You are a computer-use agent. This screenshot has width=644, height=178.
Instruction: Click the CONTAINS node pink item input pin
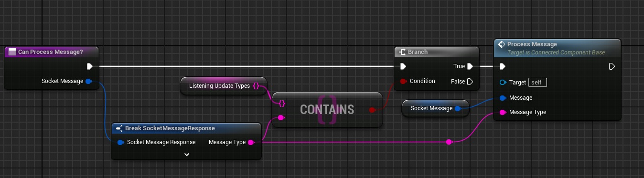pos(281,117)
